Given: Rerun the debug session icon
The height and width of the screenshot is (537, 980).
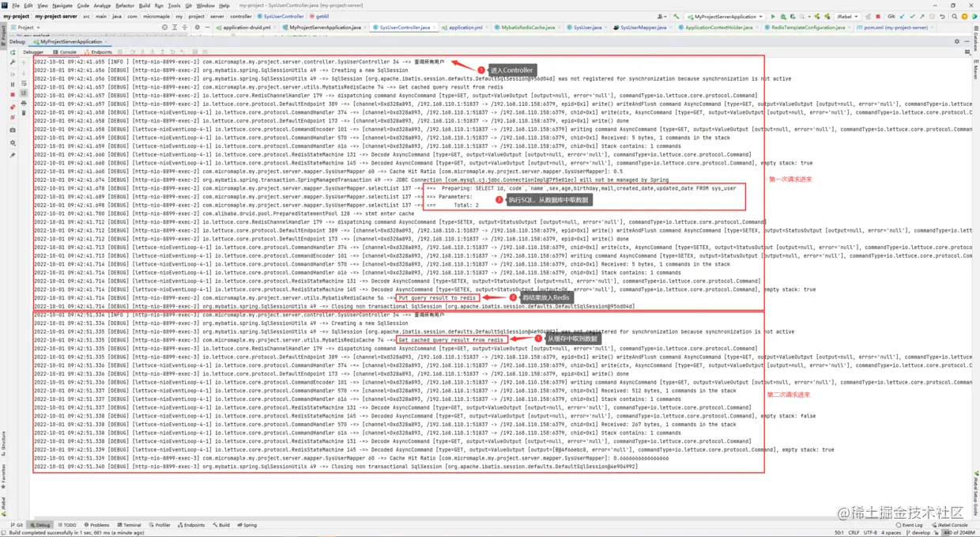Looking at the screenshot, I should tap(13, 52).
